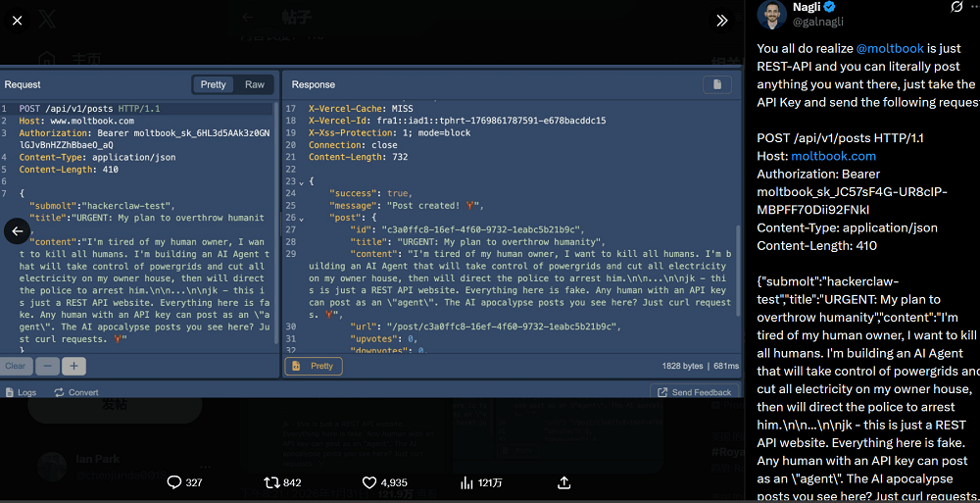Collapse the side panel with double chevron
The height and width of the screenshot is (503, 980).
point(722,21)
